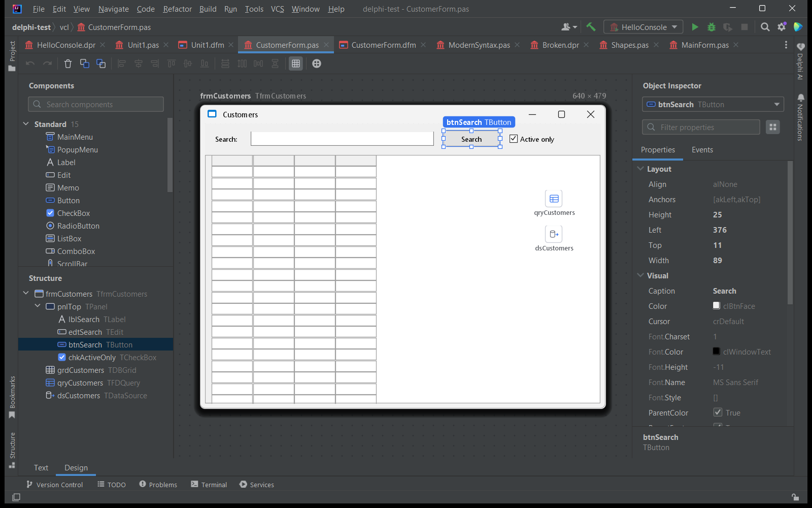This screenshot has height=508, width=812.
Task: Open Search Everywhere magnifier icon
Action: [x=765, y=27]
